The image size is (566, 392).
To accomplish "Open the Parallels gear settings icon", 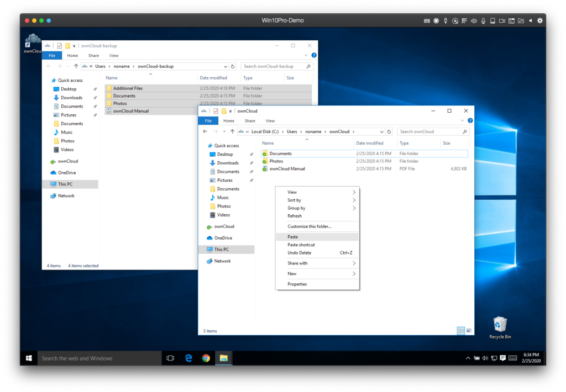I will click(x=539, y=20).
